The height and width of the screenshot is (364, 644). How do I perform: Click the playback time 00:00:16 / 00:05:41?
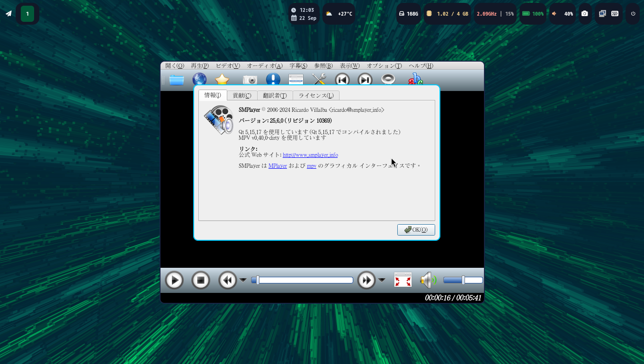click(453, 298)
